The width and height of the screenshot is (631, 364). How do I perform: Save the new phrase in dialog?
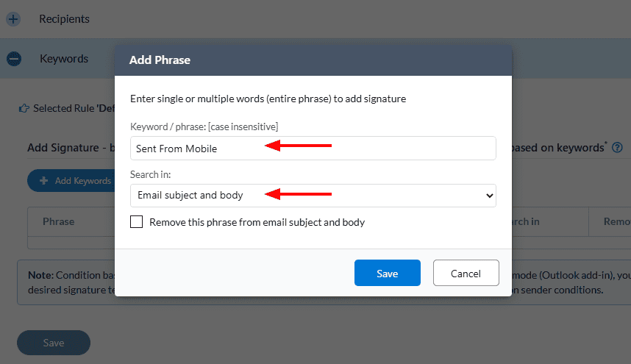[x=387, y=273]
